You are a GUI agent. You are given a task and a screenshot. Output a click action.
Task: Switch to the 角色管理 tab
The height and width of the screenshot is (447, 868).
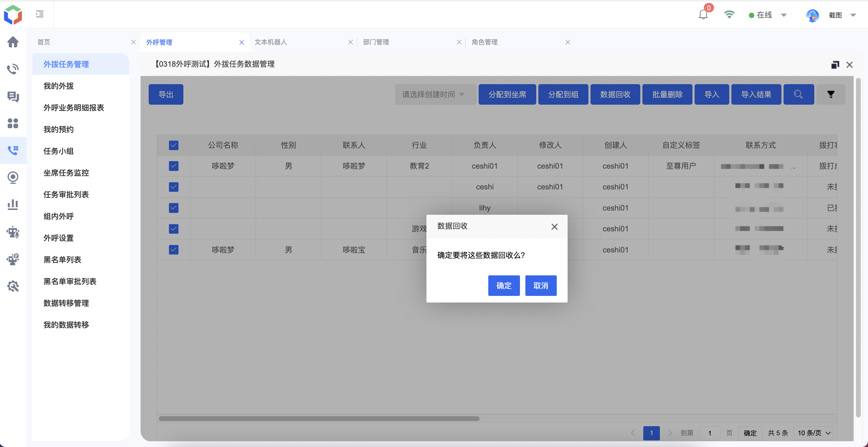pos(485,42)
